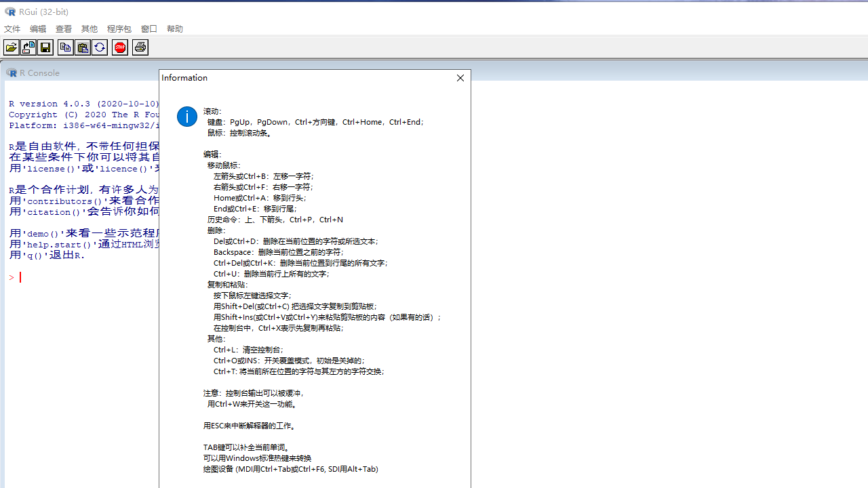Open the 帮助 menu
The height and width of the screenshot is (488, 868).
[x=174, y=28]
